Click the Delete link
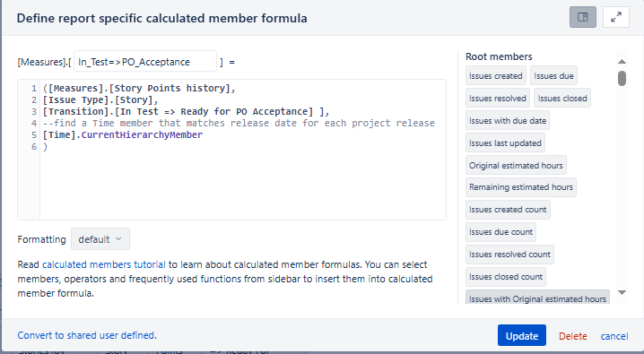This screenshot has width=644, height=354. click(x=572, y=336)
